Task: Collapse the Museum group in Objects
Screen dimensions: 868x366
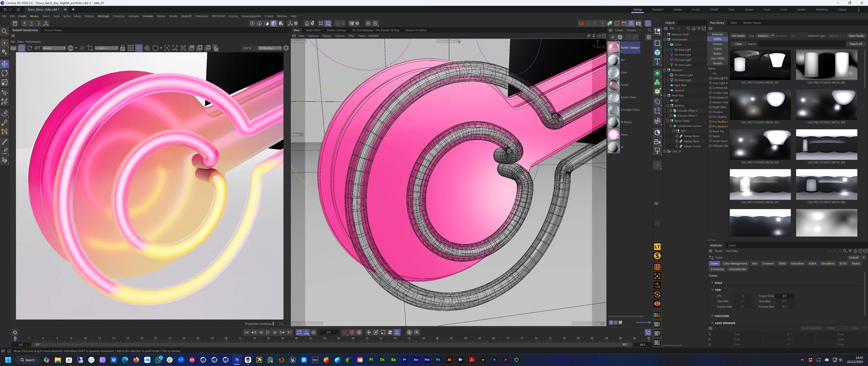Action: [665, 70]
